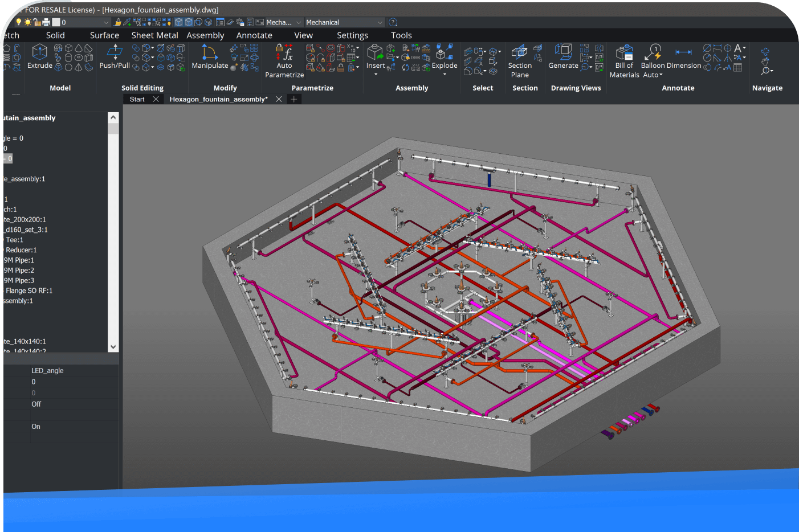
Task: Select '9M Pipe:2' in the tree
Action: (x=19, y=271)
